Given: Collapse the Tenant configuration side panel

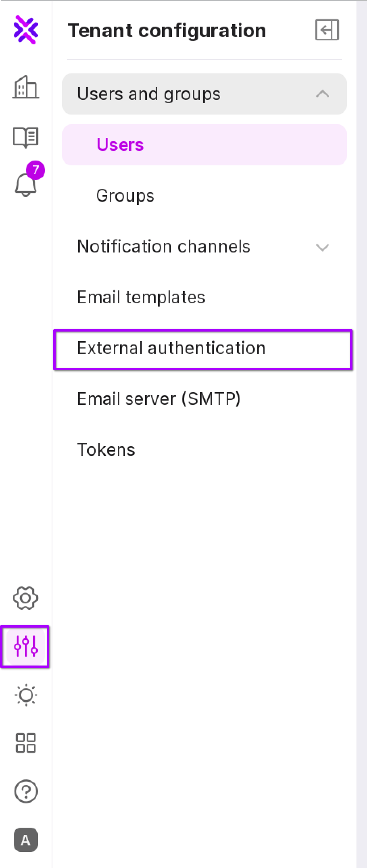Looking at the screenshot, I should coord(327,30).
